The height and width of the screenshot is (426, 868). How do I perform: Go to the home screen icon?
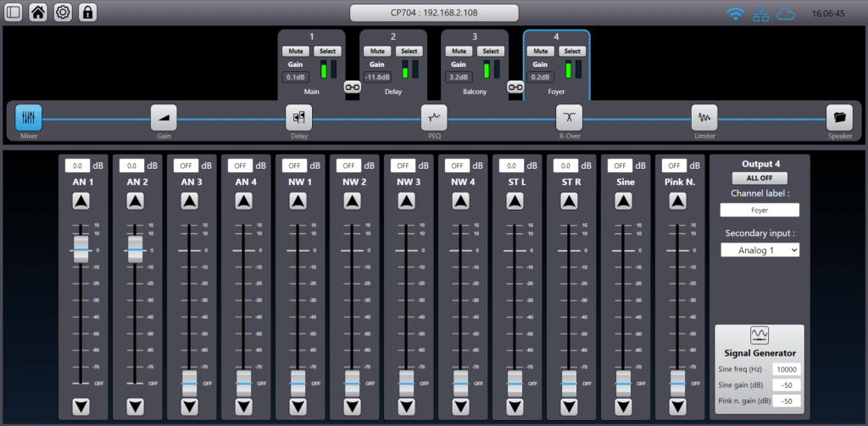coord(37,13)
